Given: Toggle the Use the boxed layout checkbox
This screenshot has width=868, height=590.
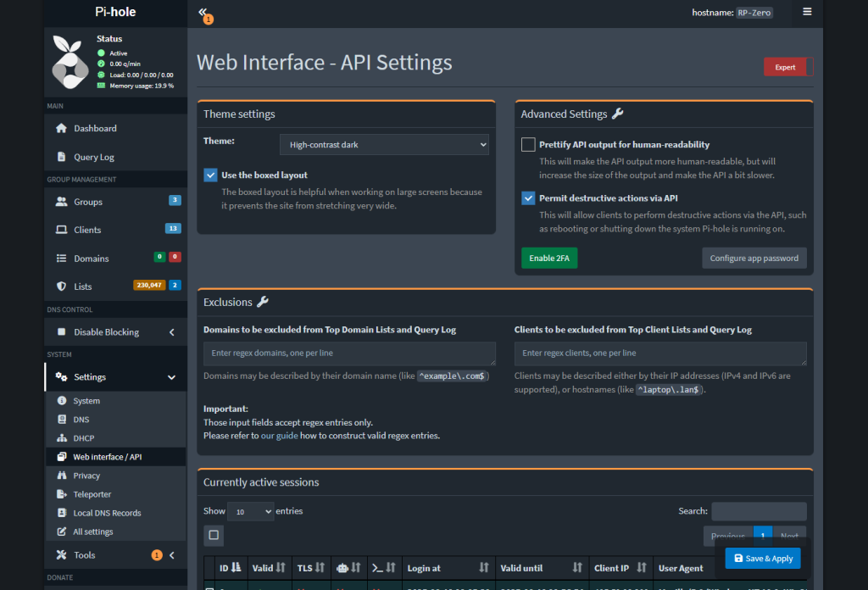Looking at the screenshot, I should tap(211, 175).
